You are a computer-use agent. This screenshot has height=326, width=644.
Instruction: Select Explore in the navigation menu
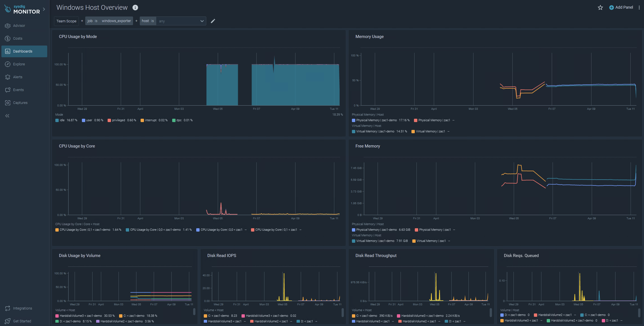pos(19,64)
